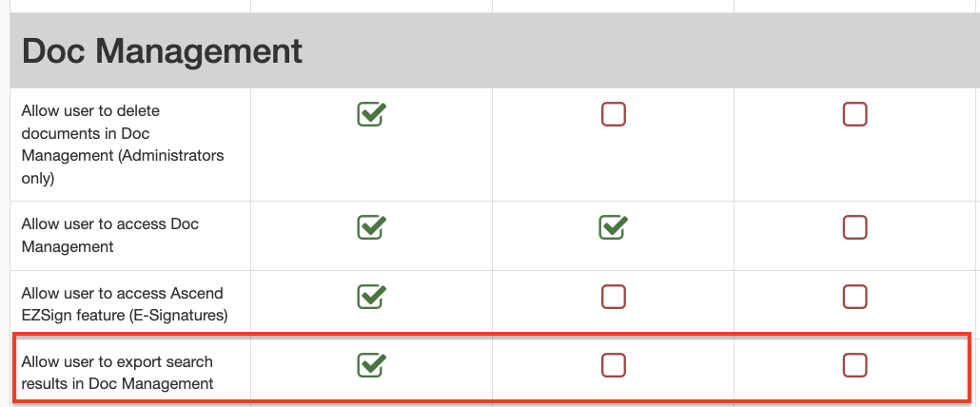980x407 pixels.
Task: Uncheck first-column access Doc Management checkbox
Action: point(371,227)
